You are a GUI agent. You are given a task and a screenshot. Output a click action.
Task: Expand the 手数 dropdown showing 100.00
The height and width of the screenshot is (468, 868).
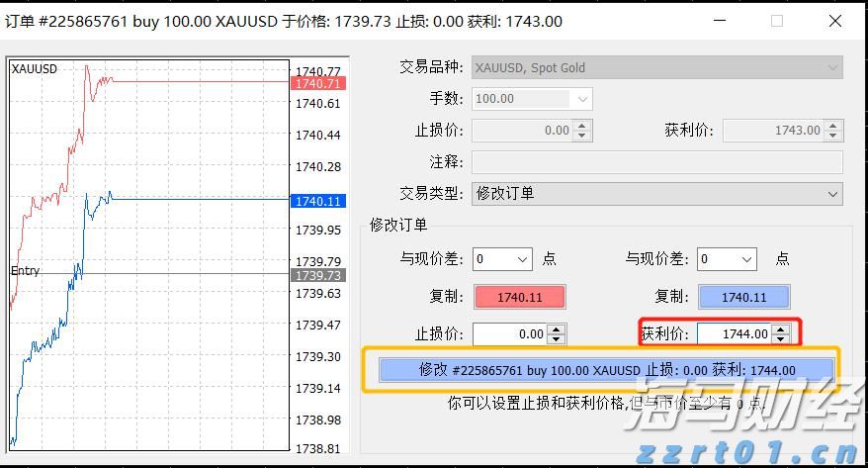point(581,99)
